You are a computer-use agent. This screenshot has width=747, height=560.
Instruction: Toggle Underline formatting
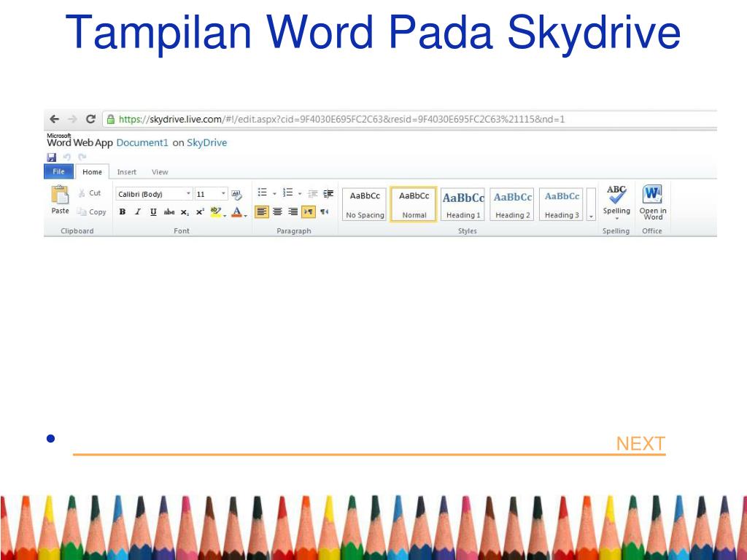click(153, 212)
